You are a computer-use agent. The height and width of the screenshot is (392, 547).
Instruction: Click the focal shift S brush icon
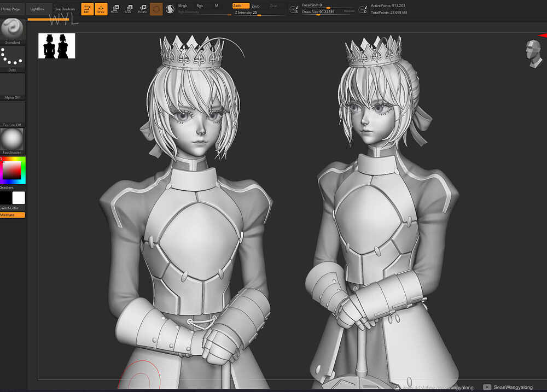pos(294,9)
